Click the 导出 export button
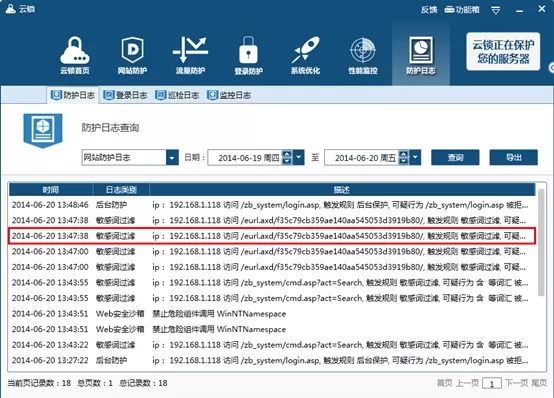The height and width of the screenshot is (398, 554). tap(513, 157)
